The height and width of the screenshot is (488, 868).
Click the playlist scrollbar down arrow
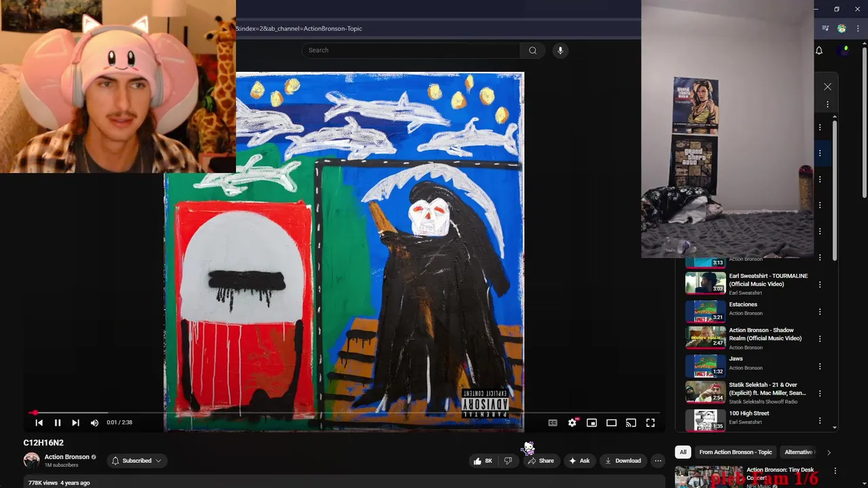coord(835,428)
